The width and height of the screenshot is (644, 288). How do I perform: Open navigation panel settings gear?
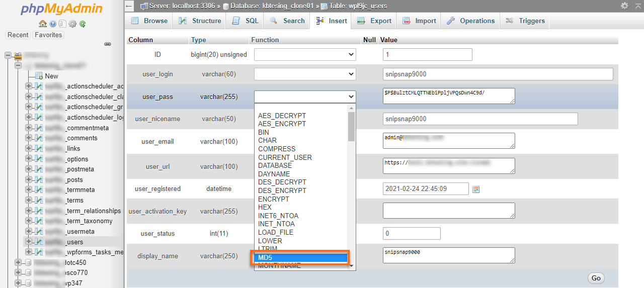click(x=72, y=24)
